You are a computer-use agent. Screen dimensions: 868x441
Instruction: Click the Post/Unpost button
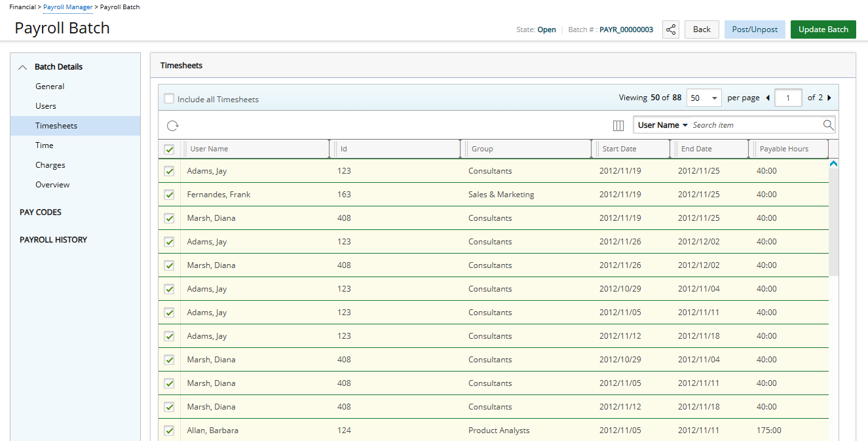coord(755,29)
